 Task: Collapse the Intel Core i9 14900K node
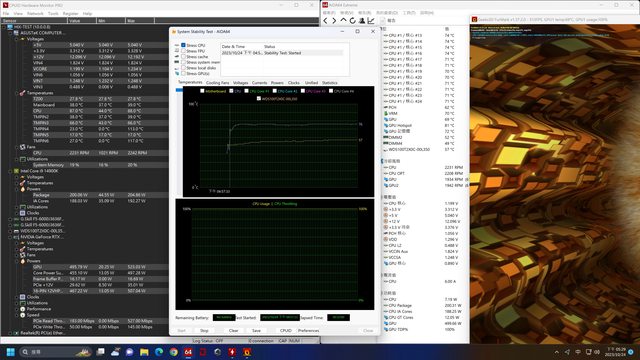10,171
